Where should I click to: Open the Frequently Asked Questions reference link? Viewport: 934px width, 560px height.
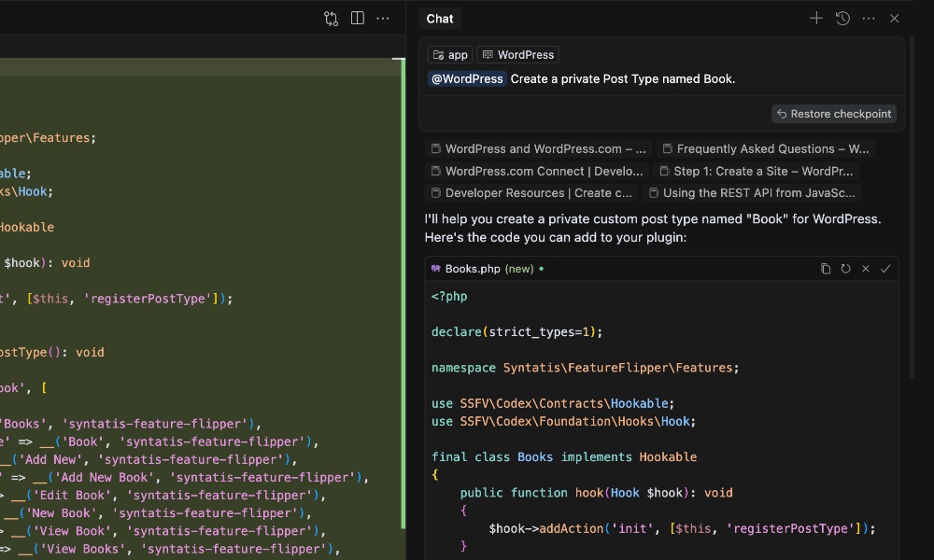(766, 148)
